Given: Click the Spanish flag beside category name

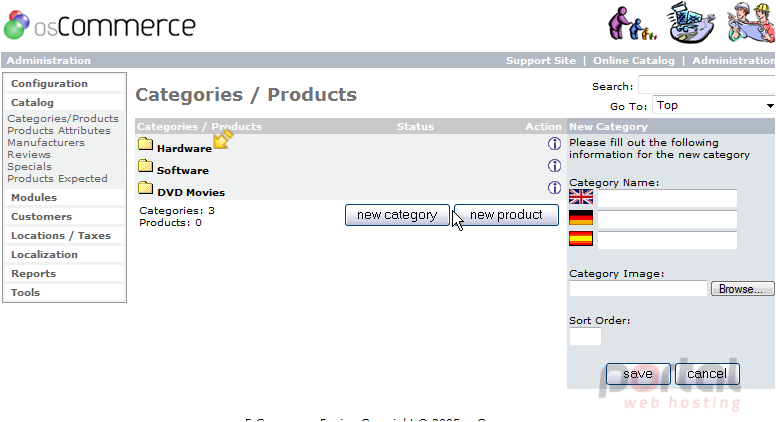Looking at the screenshot, I should pyautogui.click(x=581, y=239).
